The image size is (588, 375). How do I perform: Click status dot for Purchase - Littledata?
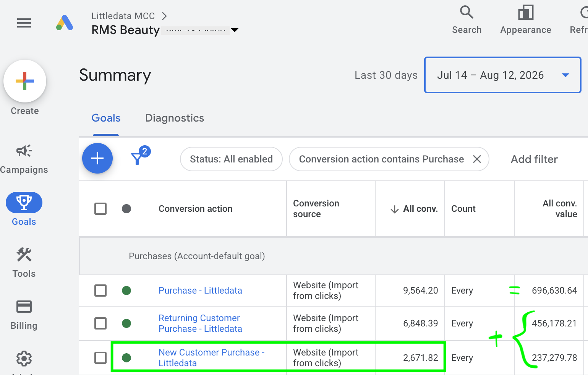point(126,291)
